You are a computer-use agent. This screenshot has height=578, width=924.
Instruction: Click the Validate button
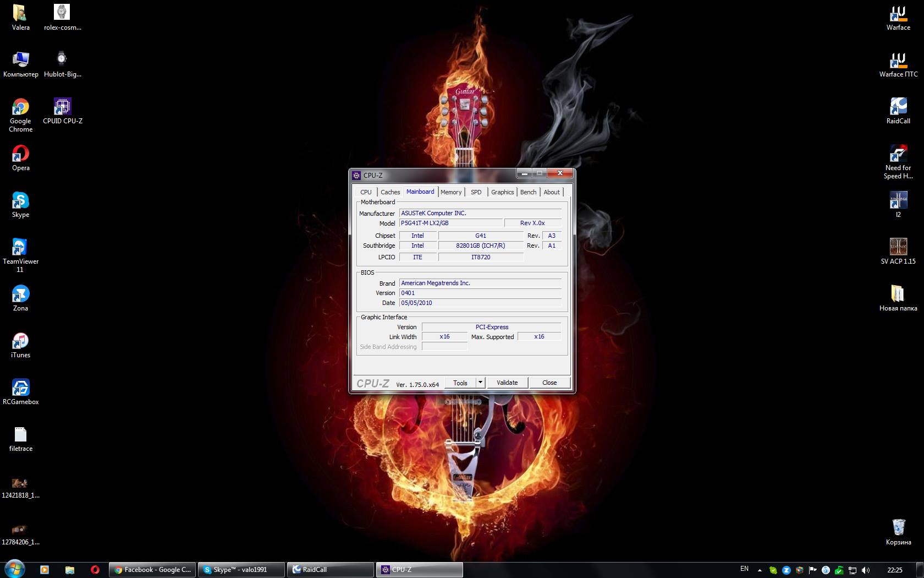[x=507, y=383]
